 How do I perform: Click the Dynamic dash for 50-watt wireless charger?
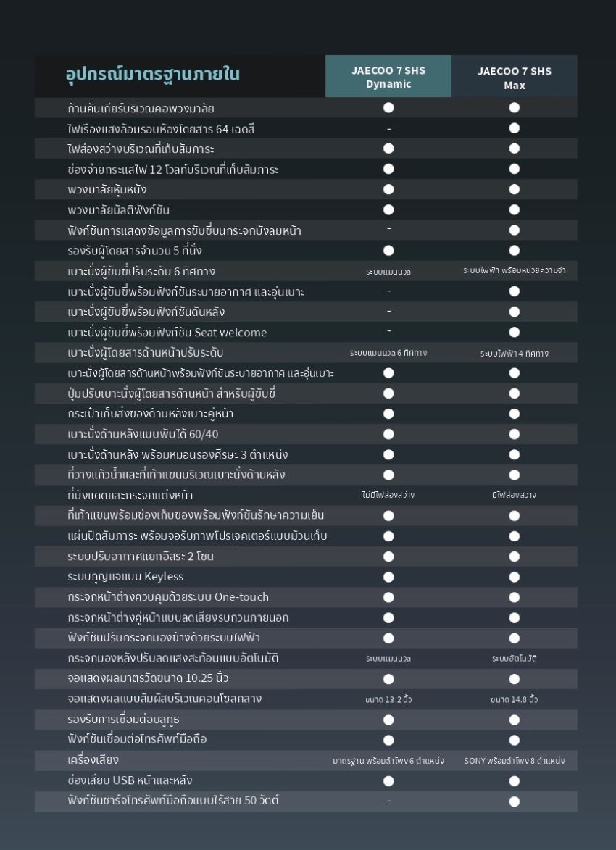(388, 801)
